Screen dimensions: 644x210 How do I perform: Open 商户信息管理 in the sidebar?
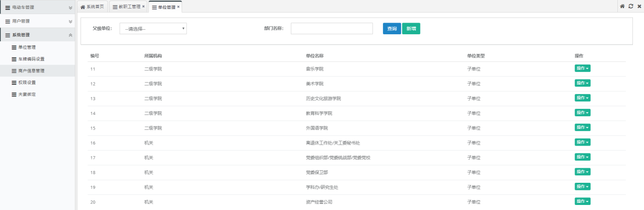coord(31,71)
